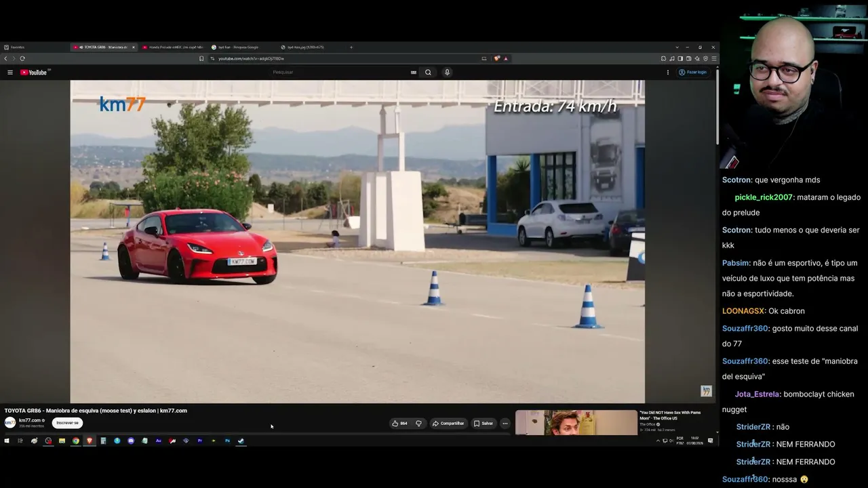The height and width of the screenshot is (488, 868).
Task: Open the "You Did NOT Have Sex" video title
Action: coord(670,415)
